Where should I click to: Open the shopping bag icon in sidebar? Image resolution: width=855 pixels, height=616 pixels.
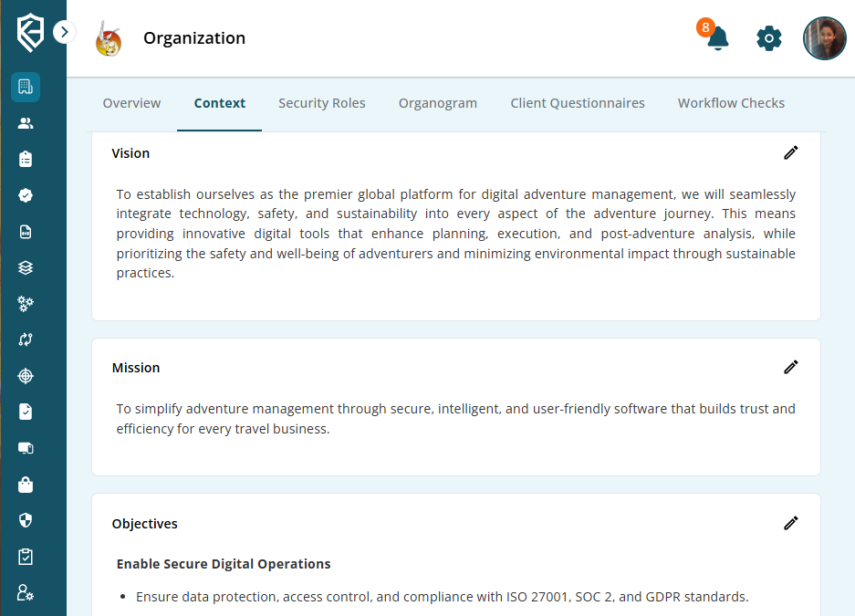[25, 484]
